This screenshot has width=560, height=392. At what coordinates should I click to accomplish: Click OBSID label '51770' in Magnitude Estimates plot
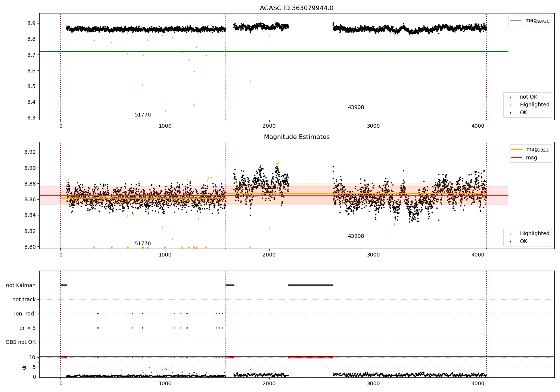tap(143, 244)
